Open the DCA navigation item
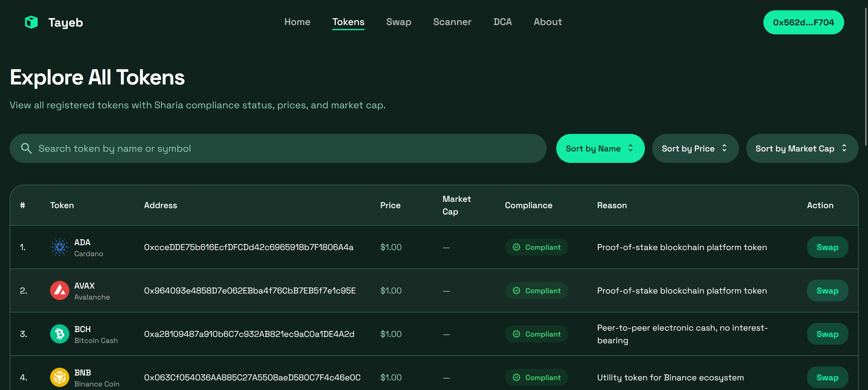Viewport: 868px width, 390px height. tap(502, 22)
